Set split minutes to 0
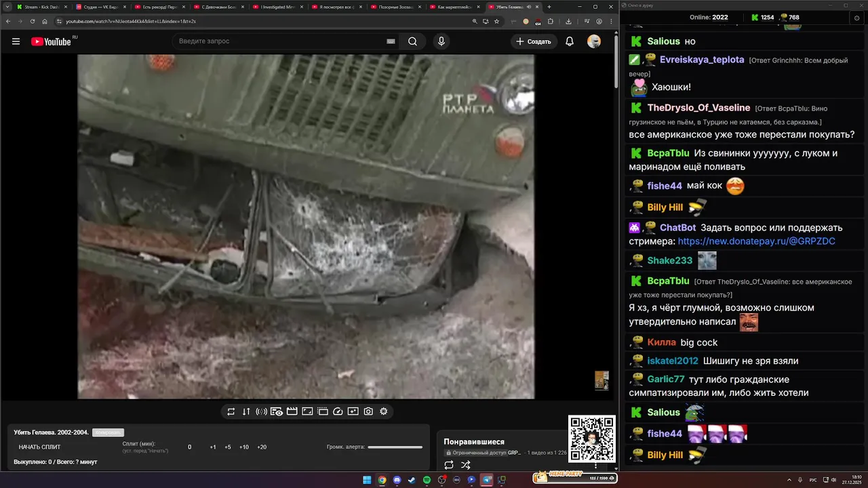The width and height of the screenshot is (868, 488). 189,447
